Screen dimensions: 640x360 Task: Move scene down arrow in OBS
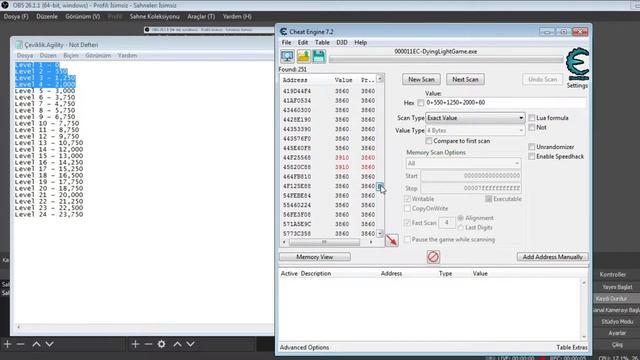pos(49,344)
